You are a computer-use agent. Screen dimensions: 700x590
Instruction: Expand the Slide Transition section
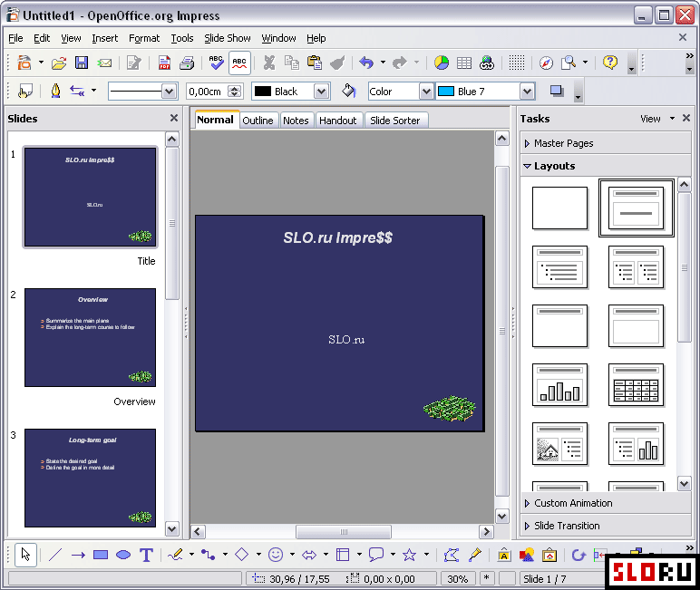(x=605, y=526)
